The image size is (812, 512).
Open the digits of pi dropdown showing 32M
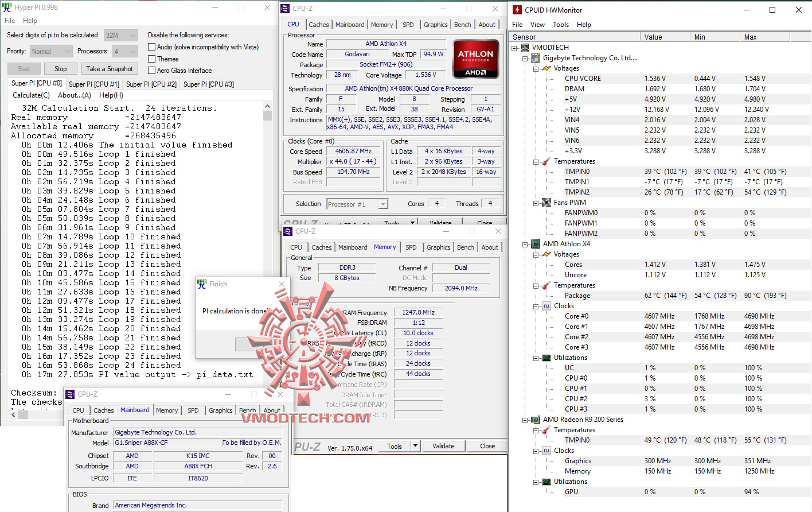pos(121,35)
